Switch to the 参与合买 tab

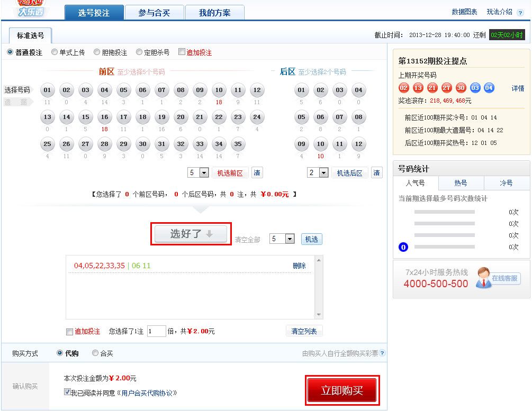point(154,13)
